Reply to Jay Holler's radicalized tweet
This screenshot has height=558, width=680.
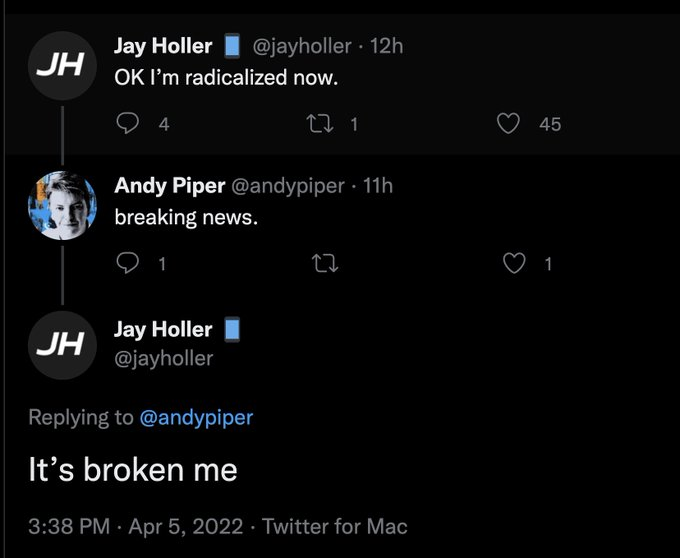[x=129, y=124]
